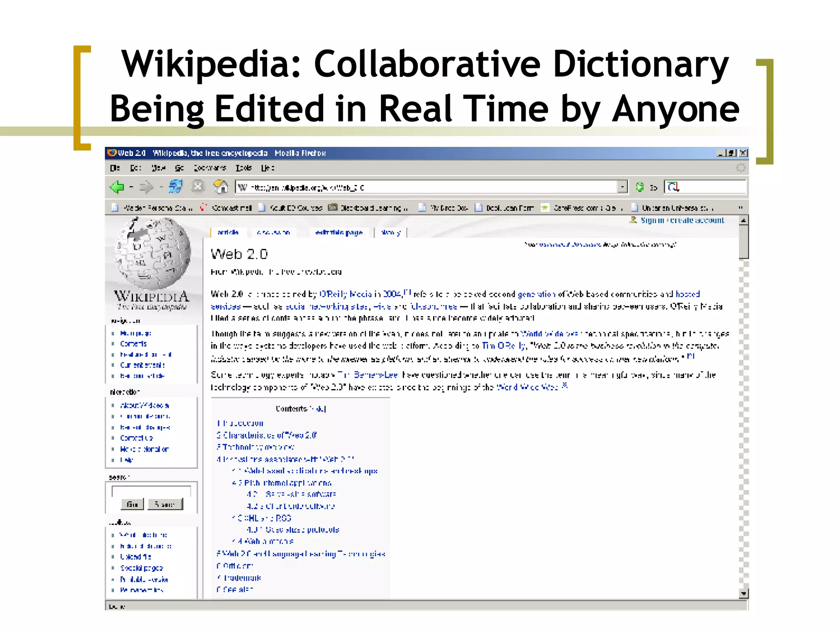Click the Home icon in the toolbar

[221, 187]
